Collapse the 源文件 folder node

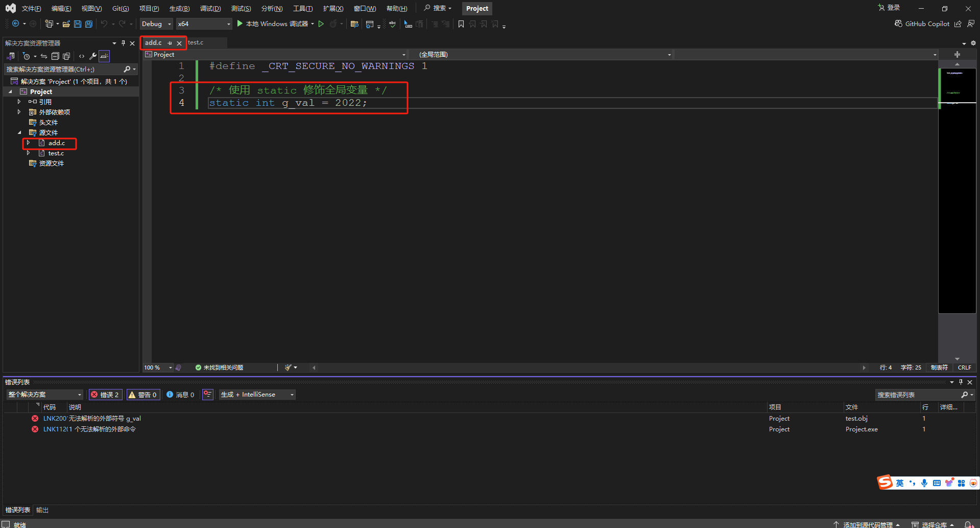coord(19,132)
